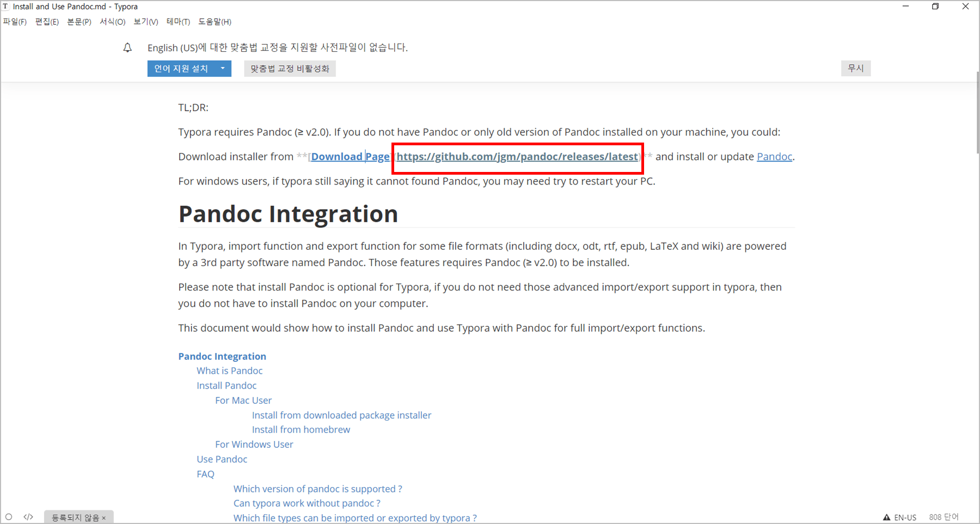The height and width of the screenshot is (524, 980).
Task: Go to What is Pandoc section
Action: pyautogui.click(x=230, y=371)
